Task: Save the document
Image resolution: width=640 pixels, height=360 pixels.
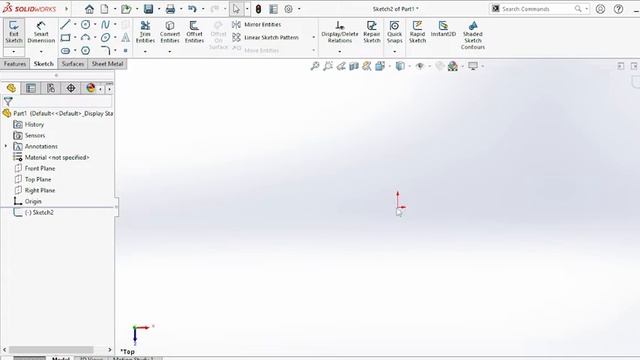Action: pos(149,9)
